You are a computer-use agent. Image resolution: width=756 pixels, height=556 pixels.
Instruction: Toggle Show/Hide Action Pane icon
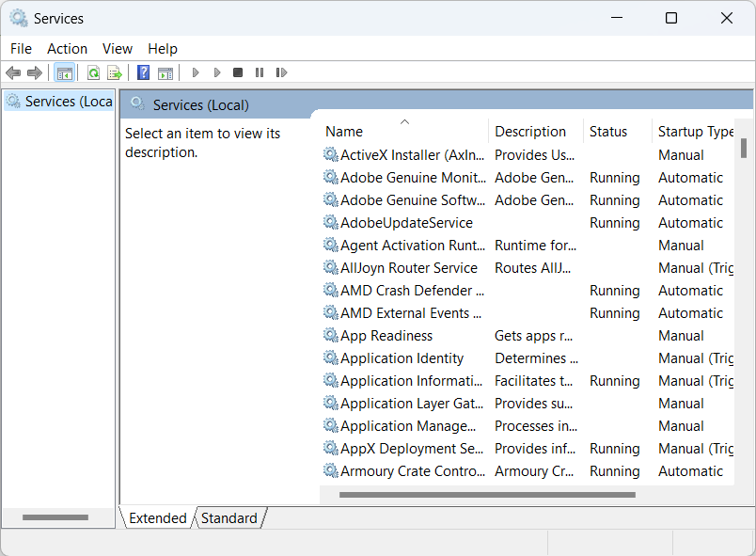pos(165,72)
